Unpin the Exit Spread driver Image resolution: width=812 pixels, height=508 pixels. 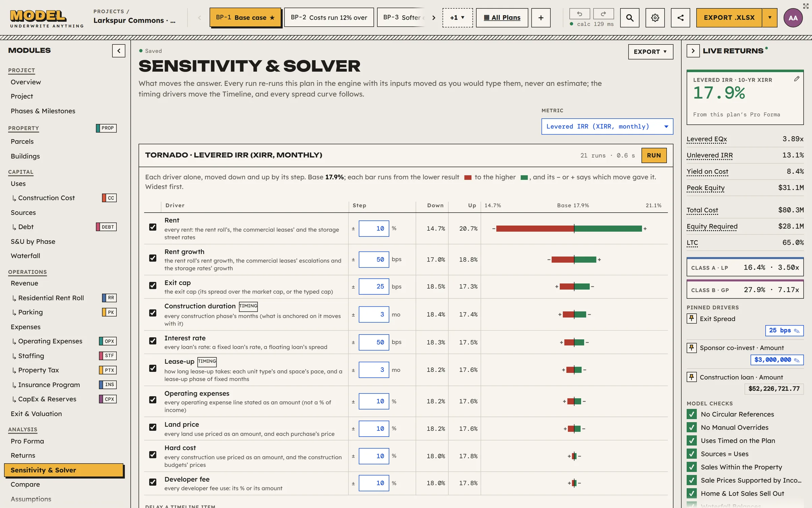click(x=692, y=318)
